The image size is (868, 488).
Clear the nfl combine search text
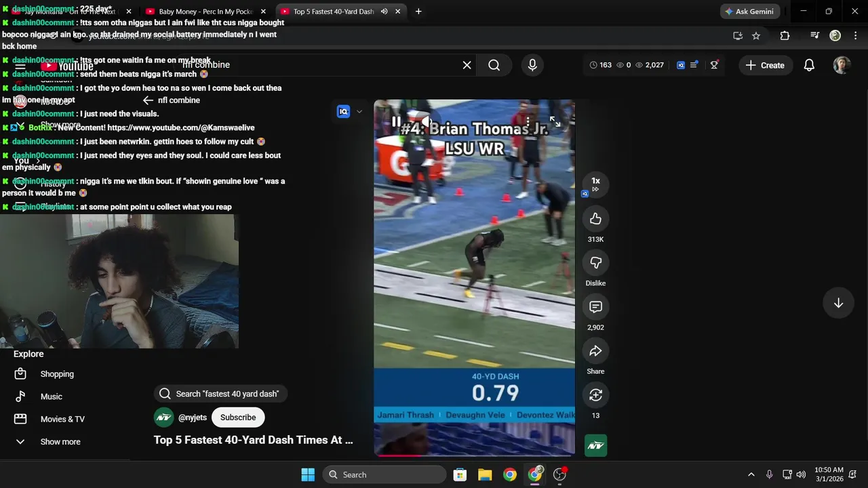tap(467, 65)
